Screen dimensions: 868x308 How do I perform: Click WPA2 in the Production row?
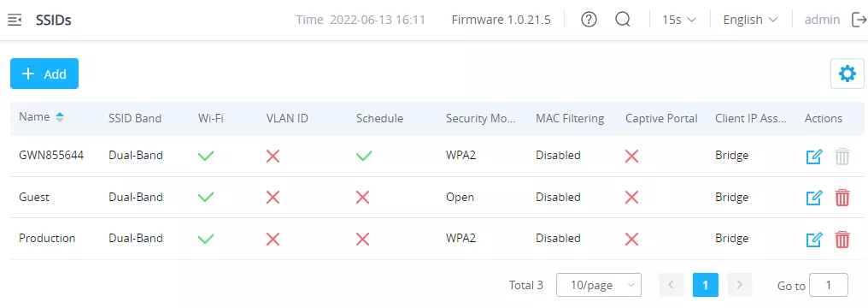pyautogui.click(x=460, y=238)
